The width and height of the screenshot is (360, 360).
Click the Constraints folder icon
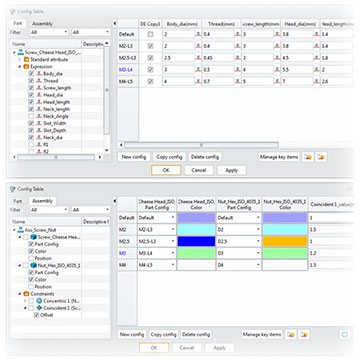click(x=26, y=294)
